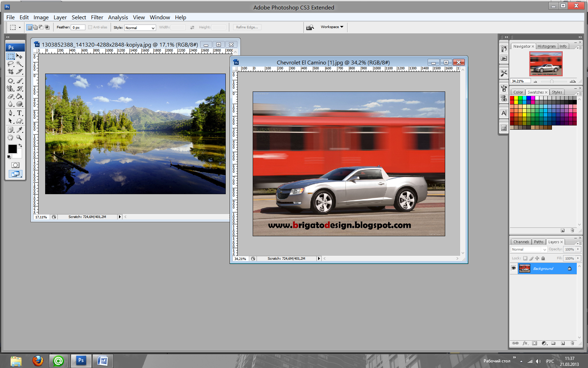Open status bar arrow in Chevrolet window
The width and height of the screenshot is (588, 368).
318,259
